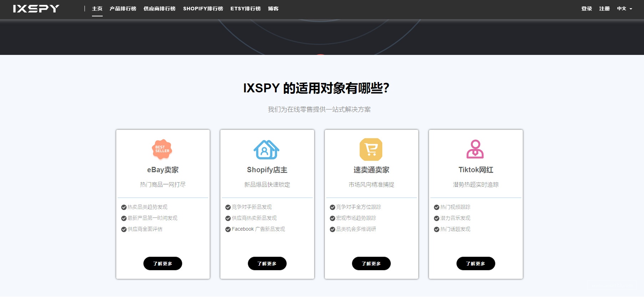Viewport: 644px width, 297px height.
Task: Click checkmark icon beside 潜力音乐发现
Action: click(x=436, y=218)
